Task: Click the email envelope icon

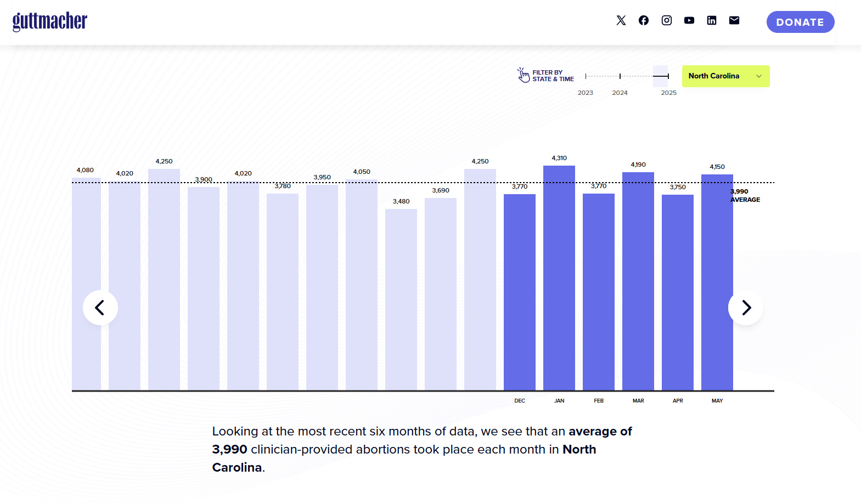Action: point(734,20)
